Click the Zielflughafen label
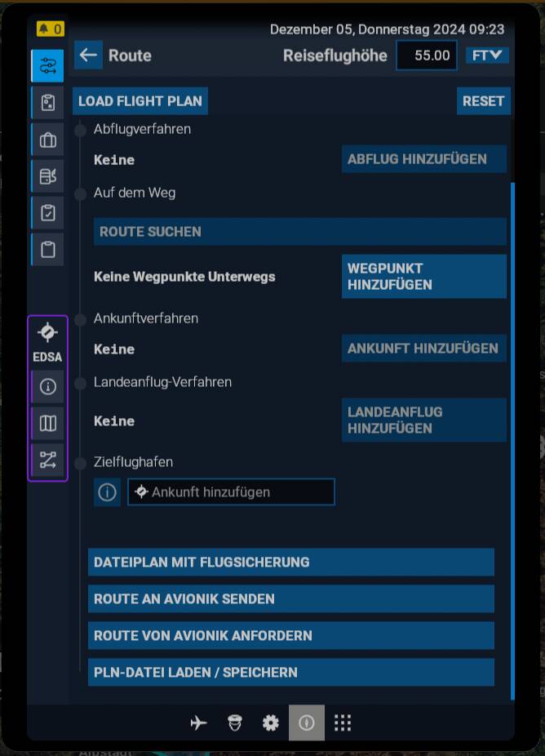Viewport: 545px width, 756px height. tap(134, 462)
